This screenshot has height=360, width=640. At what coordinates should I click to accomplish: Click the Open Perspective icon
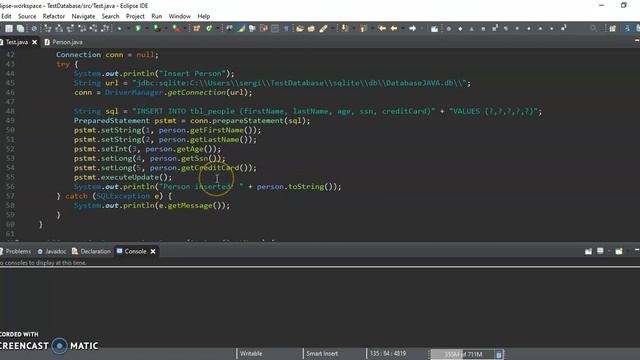612,29
